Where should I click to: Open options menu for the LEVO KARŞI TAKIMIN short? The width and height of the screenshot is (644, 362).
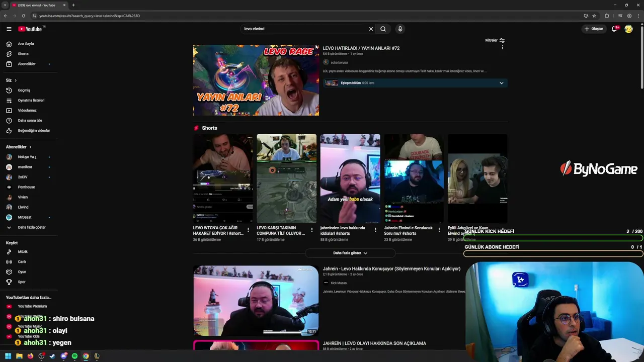[311, 230]
